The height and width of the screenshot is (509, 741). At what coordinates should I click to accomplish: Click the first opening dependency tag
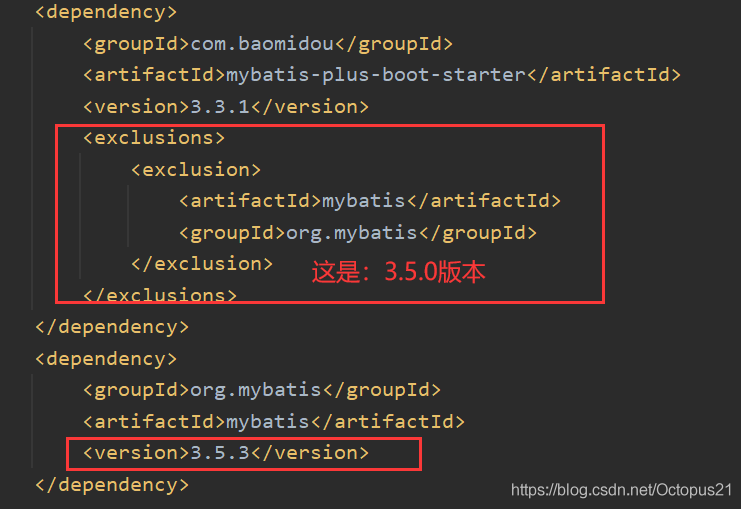106,13
